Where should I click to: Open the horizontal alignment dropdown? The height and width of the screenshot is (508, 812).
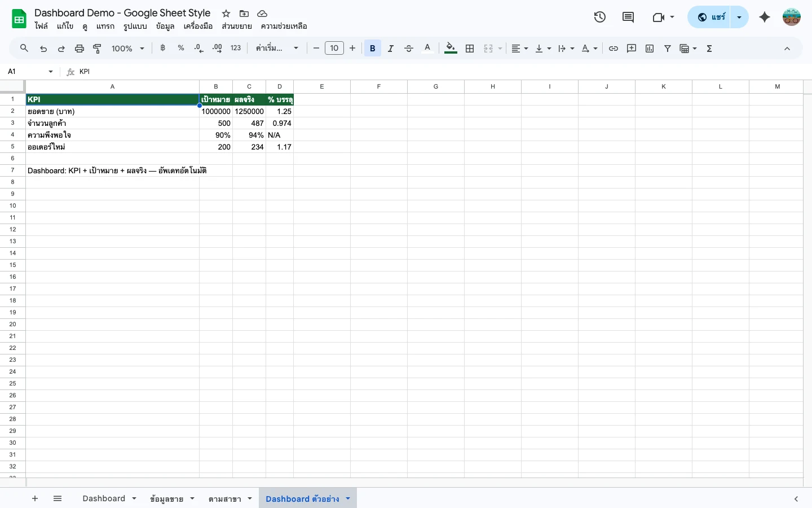[x=519, y=48]
